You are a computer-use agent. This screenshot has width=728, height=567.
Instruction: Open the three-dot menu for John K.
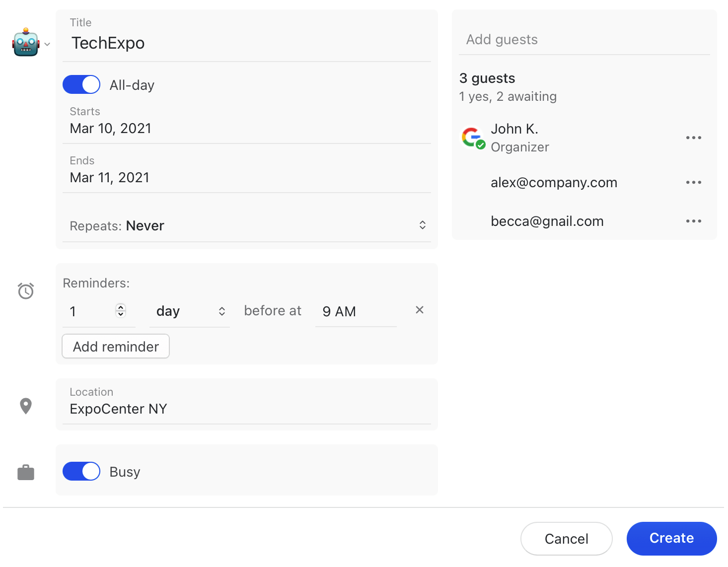(x=693, y=138)
